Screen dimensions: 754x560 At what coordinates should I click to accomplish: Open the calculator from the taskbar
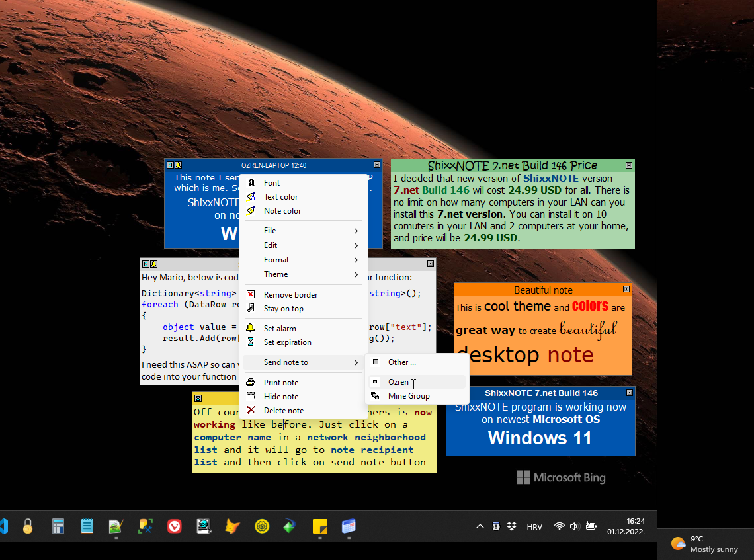(58, 526)
